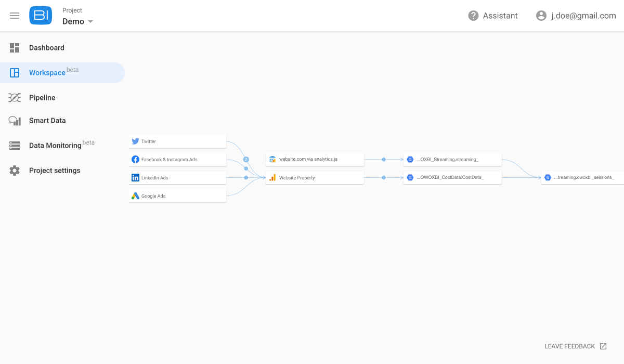Click the j.doe@gmail.com account
This screenshot has width=624, height=364.
[x=583, y=16]
